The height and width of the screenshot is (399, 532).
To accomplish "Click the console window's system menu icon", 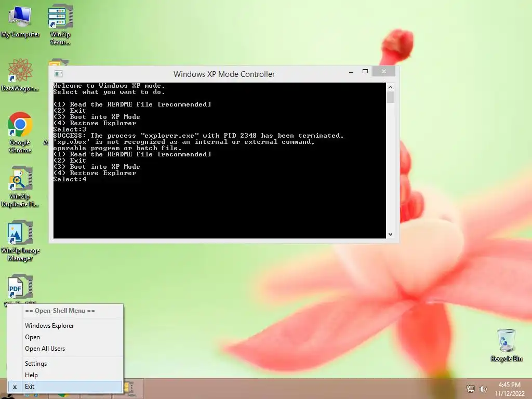I will [x=58, y=74].
